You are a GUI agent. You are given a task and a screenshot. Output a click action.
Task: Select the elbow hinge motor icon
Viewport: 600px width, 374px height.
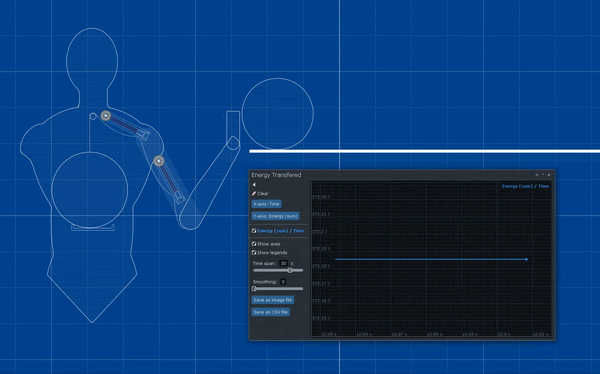tap(159, 161)
